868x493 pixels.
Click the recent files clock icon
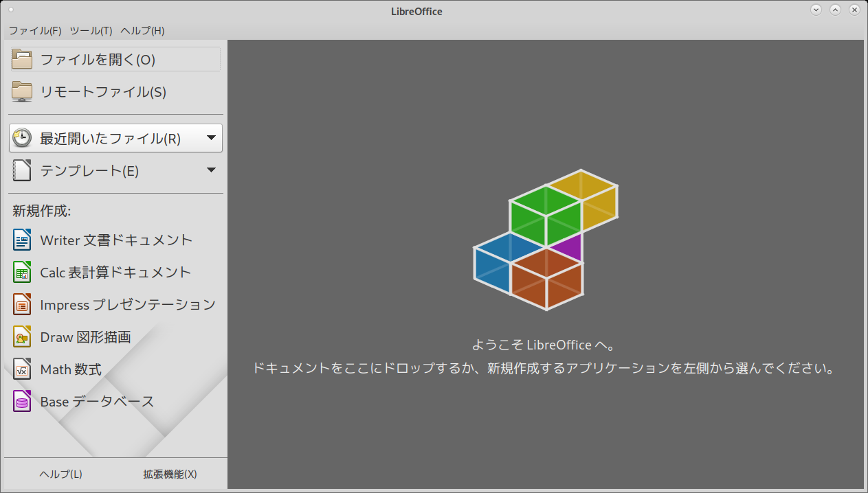[x=22, y=138]
